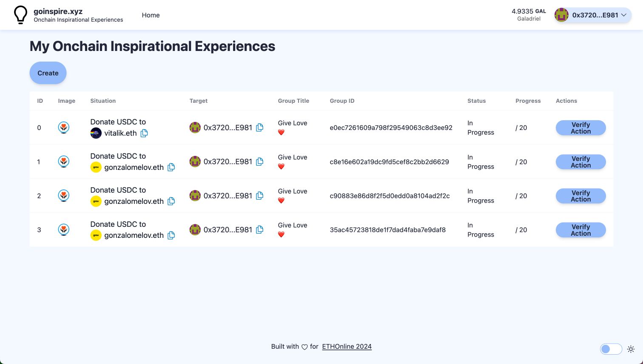This screenshot has width=643, height=364.
Task: Click gonzalomelov.eth yellow avatar in row 3
Action: [x=96, y=235]
